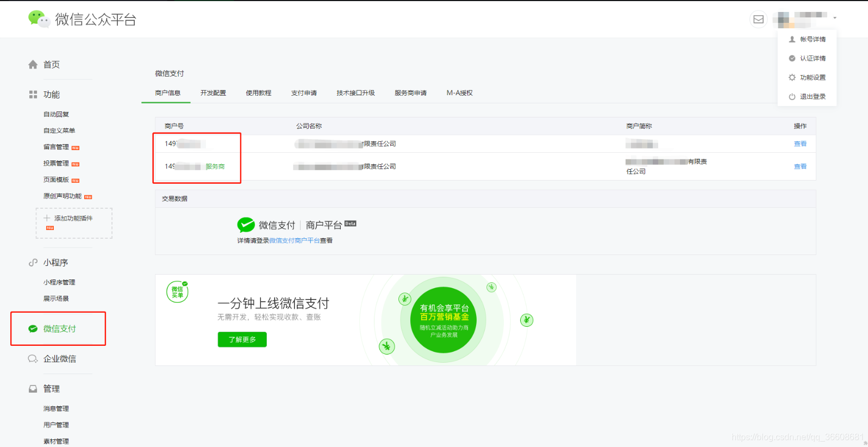868x447 pixels.
Task: Switch to the 支付申请 tab
Action: [x=304, y=93]
